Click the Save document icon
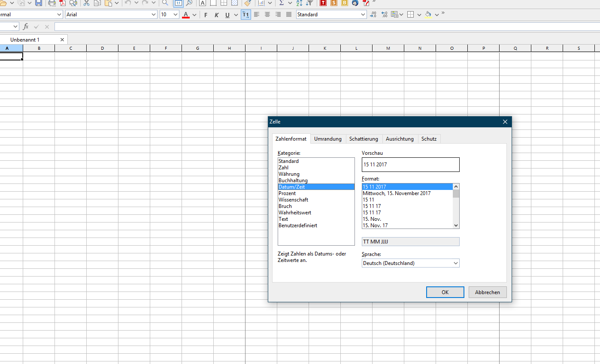Viewport: 600px width, 364px height. [x=39, y=3]
